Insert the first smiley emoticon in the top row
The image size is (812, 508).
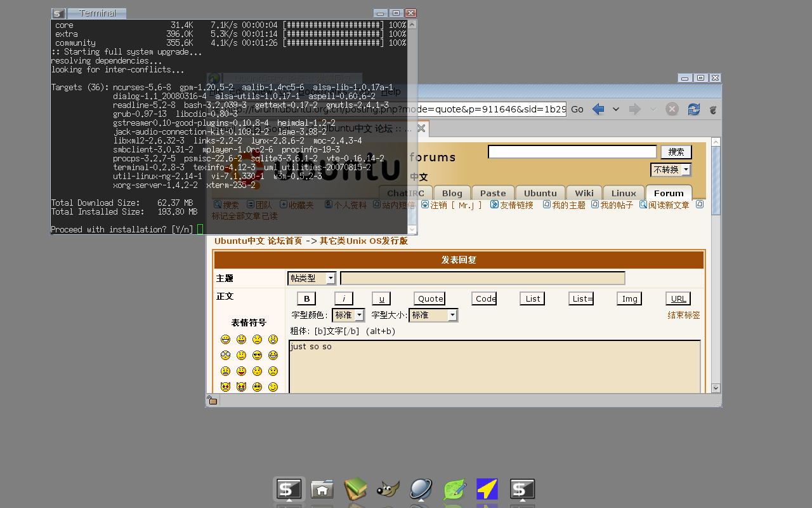coord(225,340)
